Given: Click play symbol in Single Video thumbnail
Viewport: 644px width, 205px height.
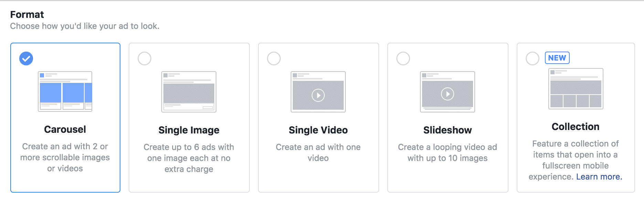Looking at the screenshot, I should tap(318, 95).
